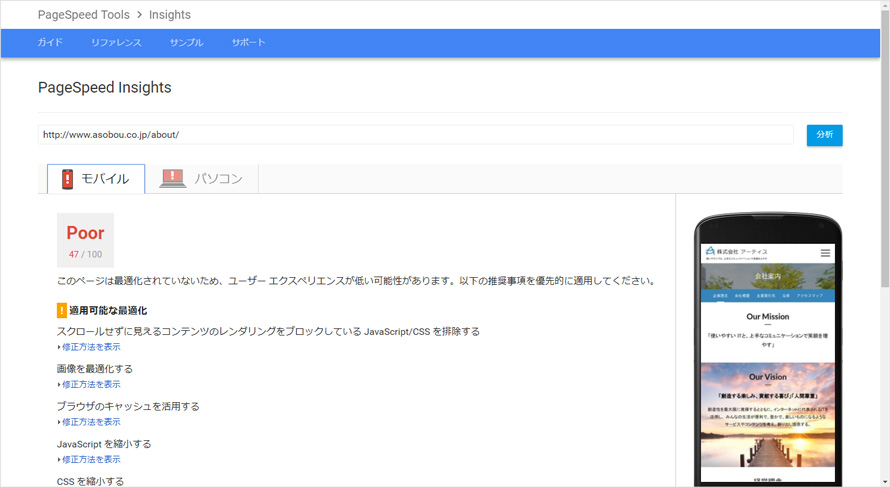Screen dimensions: 890x487
Task: Click the URL input field
Action: tap(415, 135)
